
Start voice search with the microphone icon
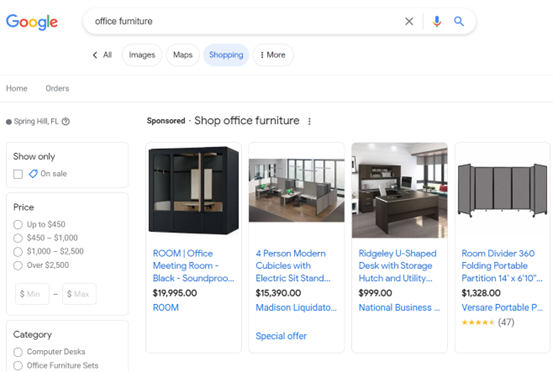(437, 22)
